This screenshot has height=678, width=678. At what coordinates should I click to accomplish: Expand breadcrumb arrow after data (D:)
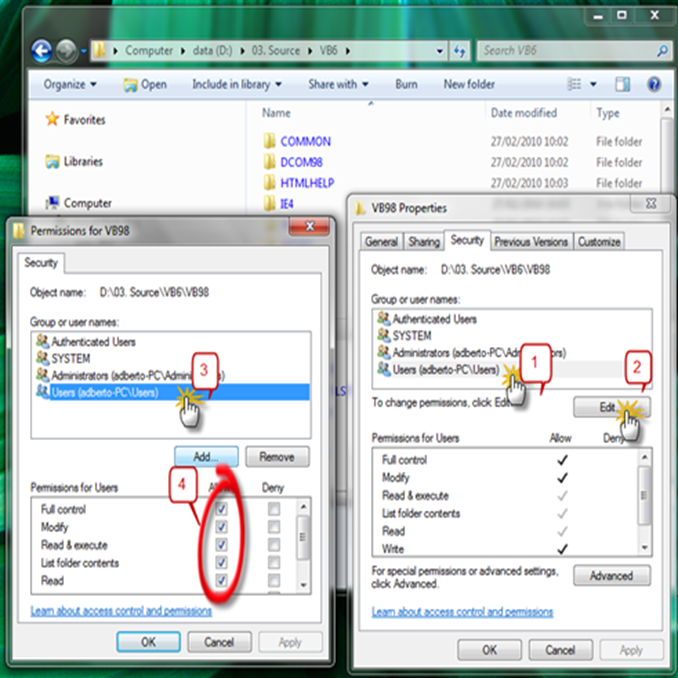coord(242,51)
